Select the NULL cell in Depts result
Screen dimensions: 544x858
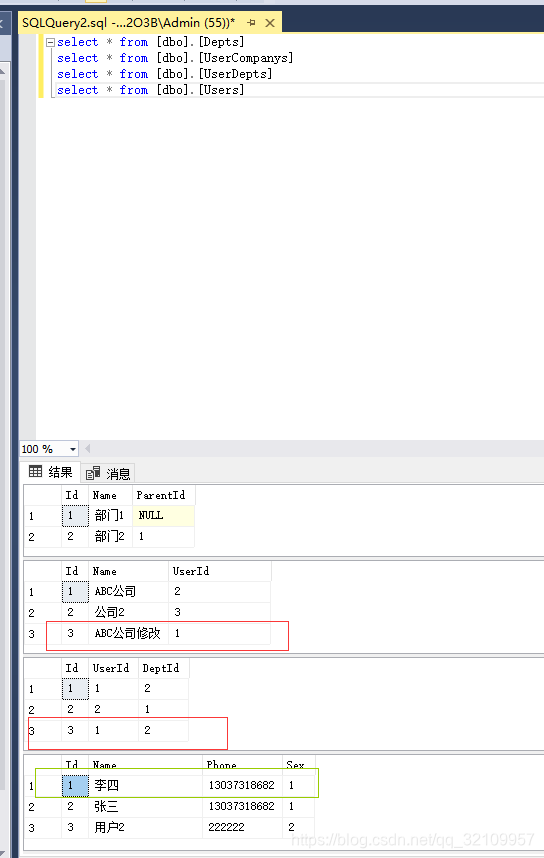[x=164, y=515]
